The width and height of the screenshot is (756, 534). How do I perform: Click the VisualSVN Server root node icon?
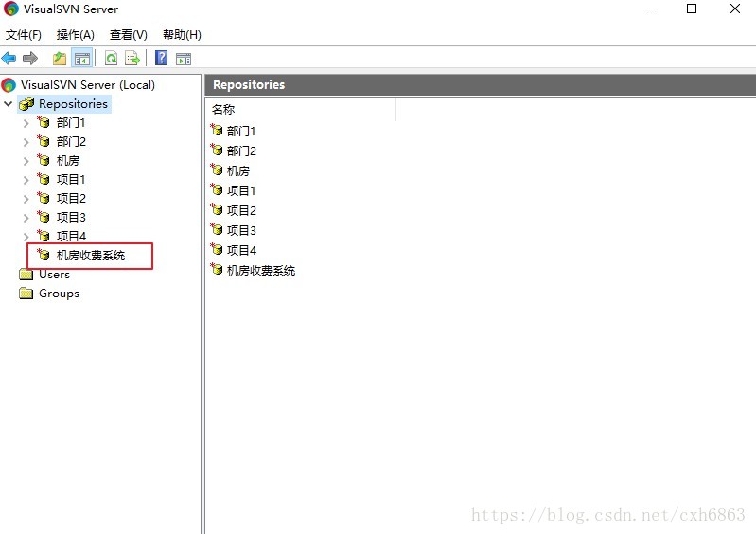click(x=9, y=85)
